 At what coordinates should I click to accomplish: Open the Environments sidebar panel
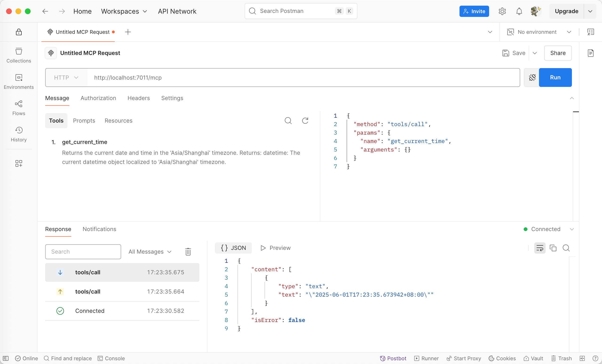pyautogui.click(x=19, y=82)
